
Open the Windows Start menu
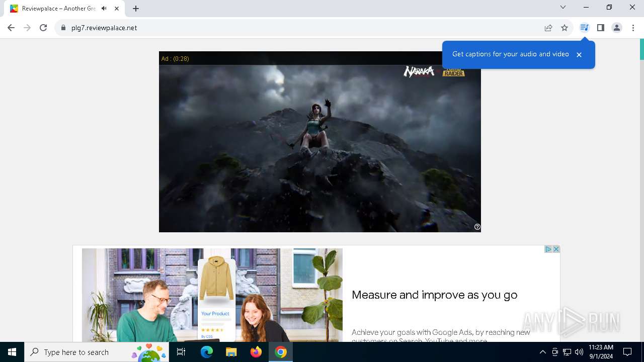[12, 352]
